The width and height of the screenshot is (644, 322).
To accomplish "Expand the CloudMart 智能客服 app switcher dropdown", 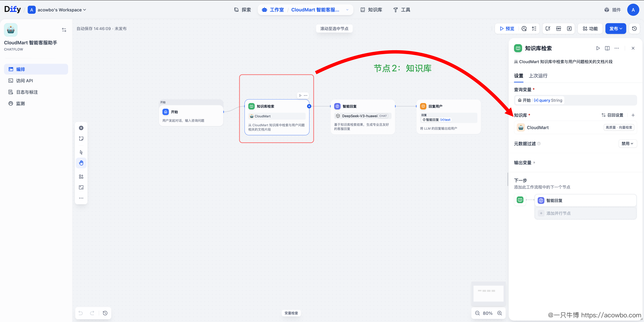I will tap(347, 10).
